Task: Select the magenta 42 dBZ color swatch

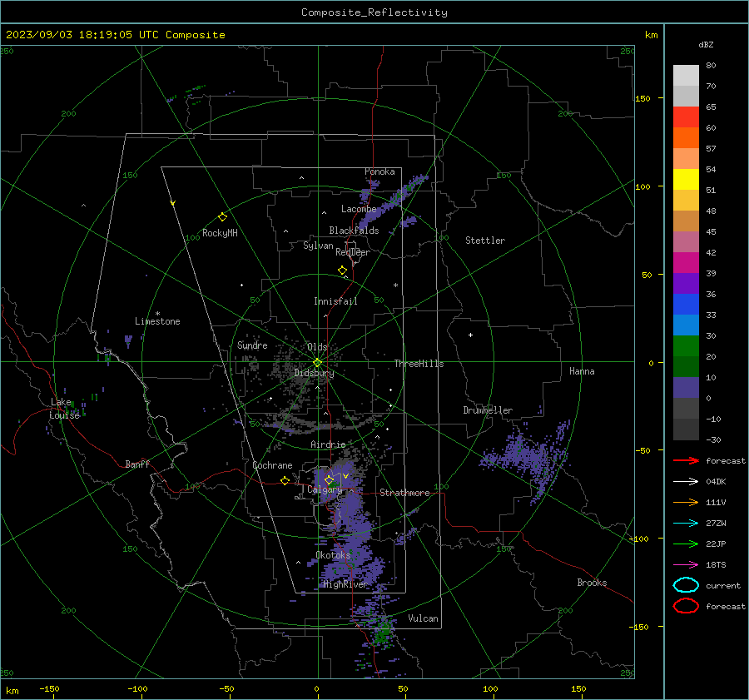Action: (686, 262)
